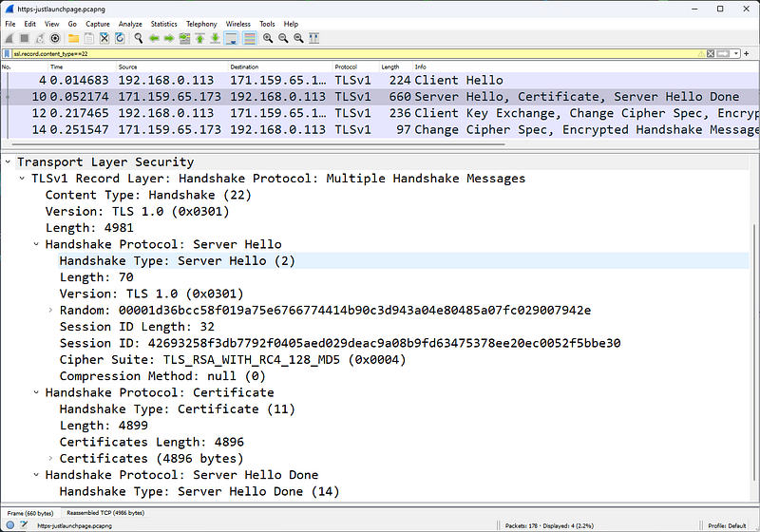Reset text to normal size icon
This screenshot has height=532, width=760.
(298, 38)
